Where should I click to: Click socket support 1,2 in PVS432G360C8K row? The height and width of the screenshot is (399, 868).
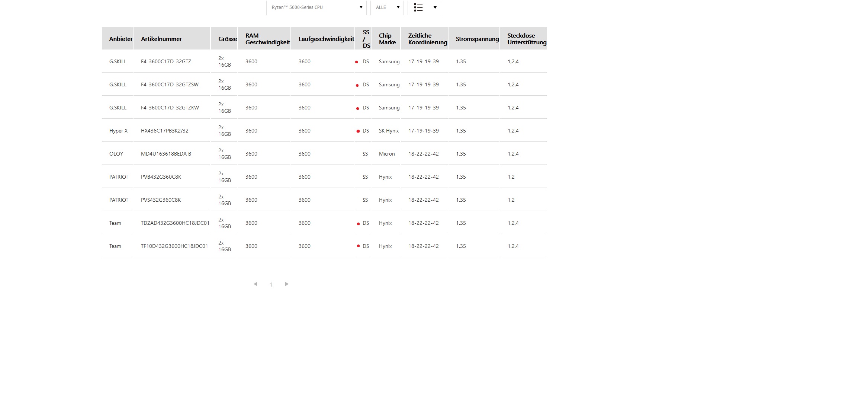pyautogui.click(x=511, y=200)
